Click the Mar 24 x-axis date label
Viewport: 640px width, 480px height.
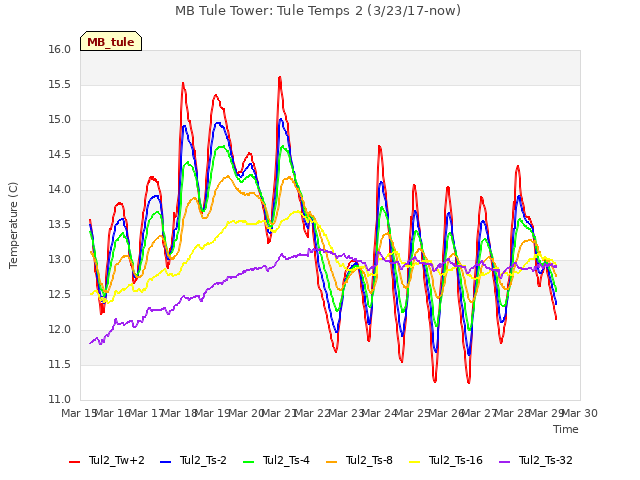click(x=380, y=413)
